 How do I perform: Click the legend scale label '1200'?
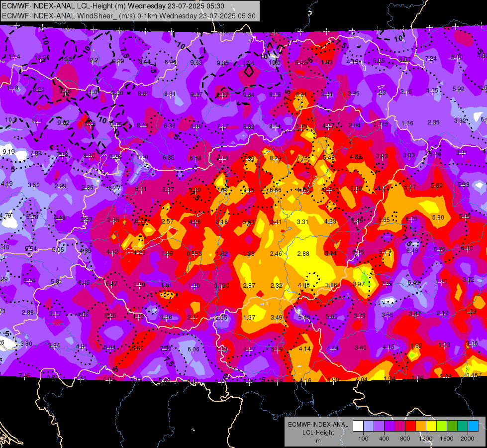point(426,439)
